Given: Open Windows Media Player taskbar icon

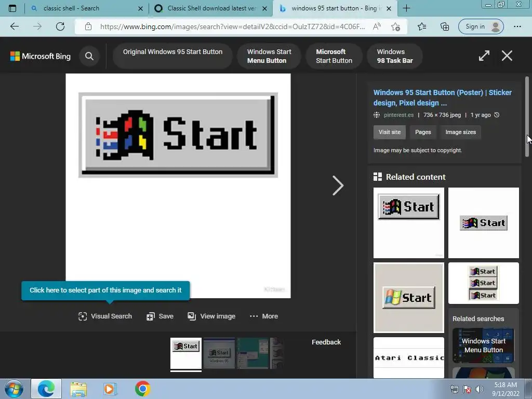Looking at the screenshot, I should pos(110,389).
